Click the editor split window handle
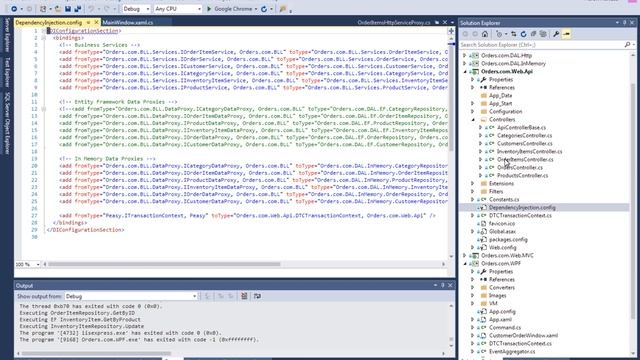640x360 pixels. (451, 31)
